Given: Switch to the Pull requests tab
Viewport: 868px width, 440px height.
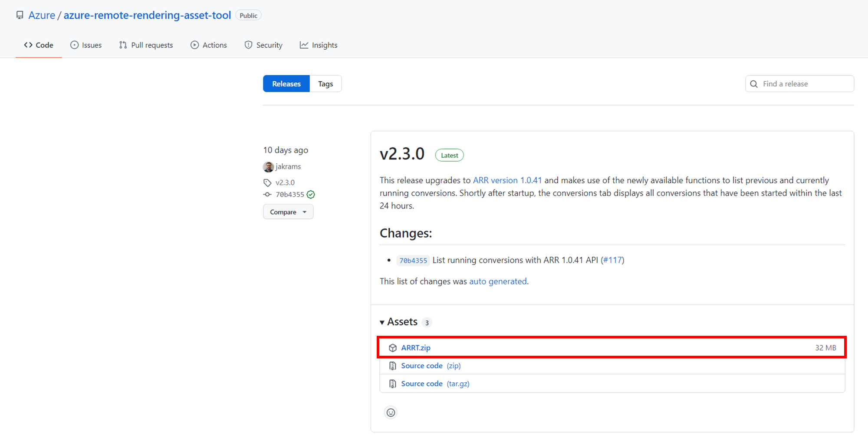Looking at the screenshot, I should (x=146, y=45).
